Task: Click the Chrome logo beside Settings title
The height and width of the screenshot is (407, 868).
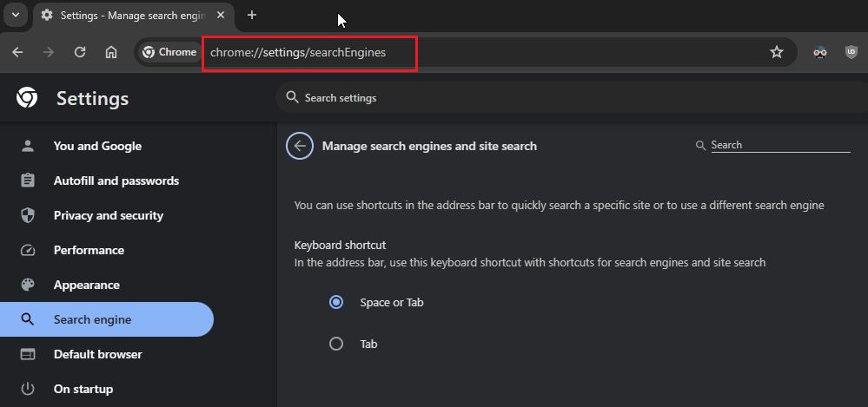Action: click(27, 98)
